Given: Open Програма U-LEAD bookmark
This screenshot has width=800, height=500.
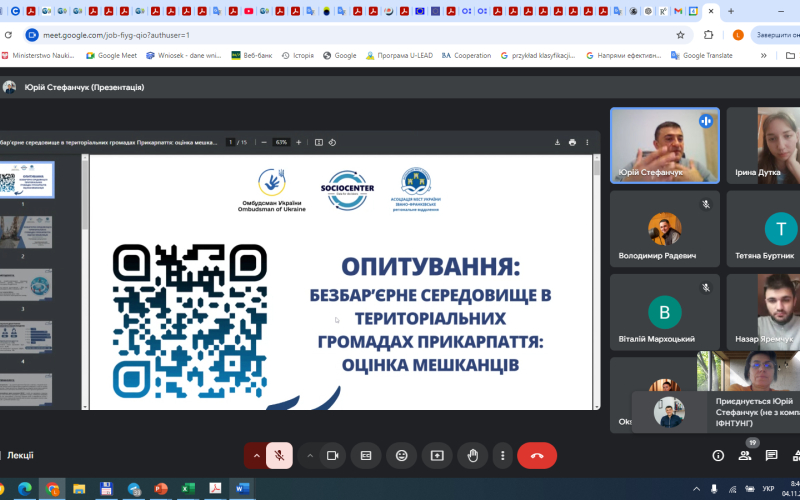Looking at the screenshot, I should coord(399,56).
